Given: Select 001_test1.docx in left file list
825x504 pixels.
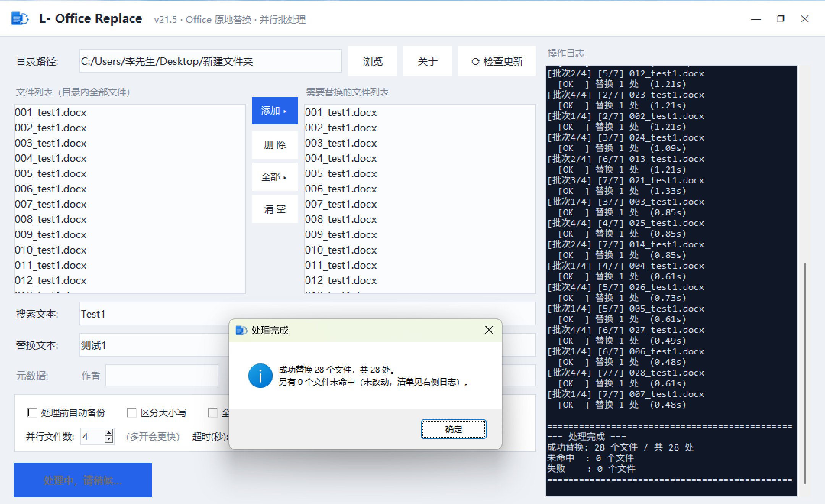Looking at the screenshot, I should (x=129, y=113).
